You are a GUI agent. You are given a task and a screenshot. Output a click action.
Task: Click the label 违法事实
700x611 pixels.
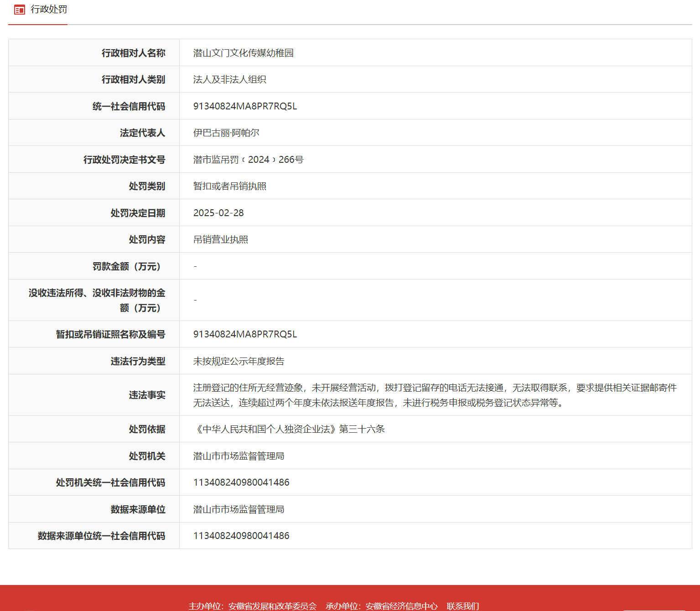pyautogui.click(x=147, y=395)
